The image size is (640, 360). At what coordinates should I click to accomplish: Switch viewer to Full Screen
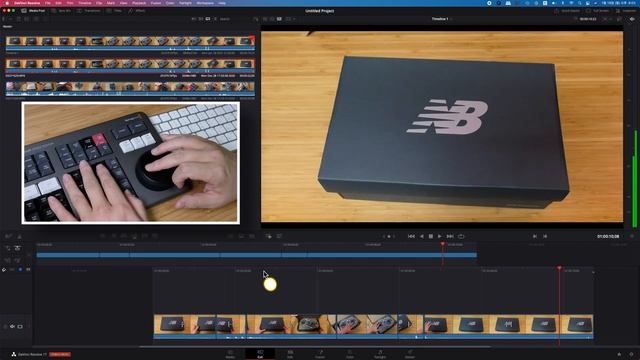tap(598, 11)
